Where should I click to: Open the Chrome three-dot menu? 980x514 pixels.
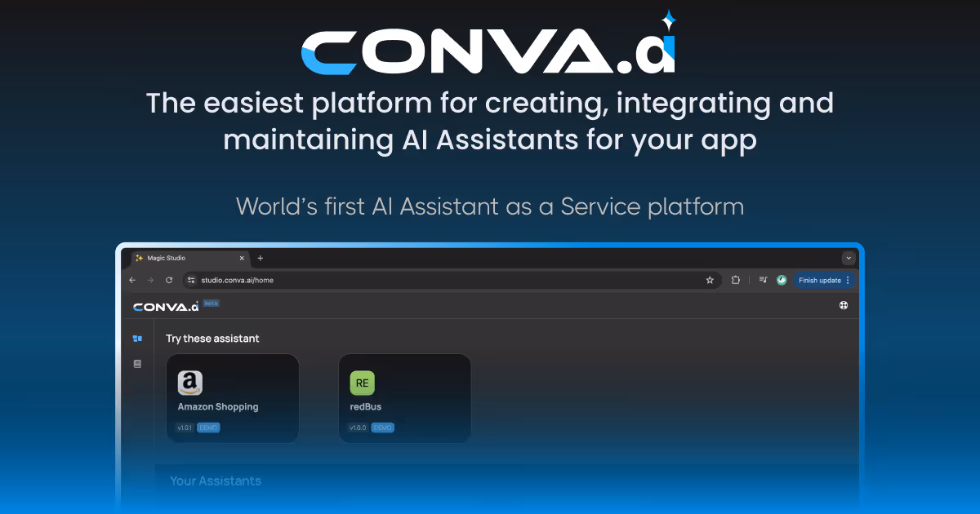point(847,280)
